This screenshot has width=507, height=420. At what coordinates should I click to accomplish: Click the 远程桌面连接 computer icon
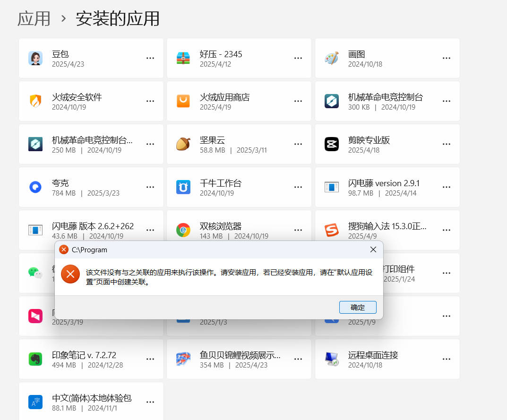coord(331,359)
